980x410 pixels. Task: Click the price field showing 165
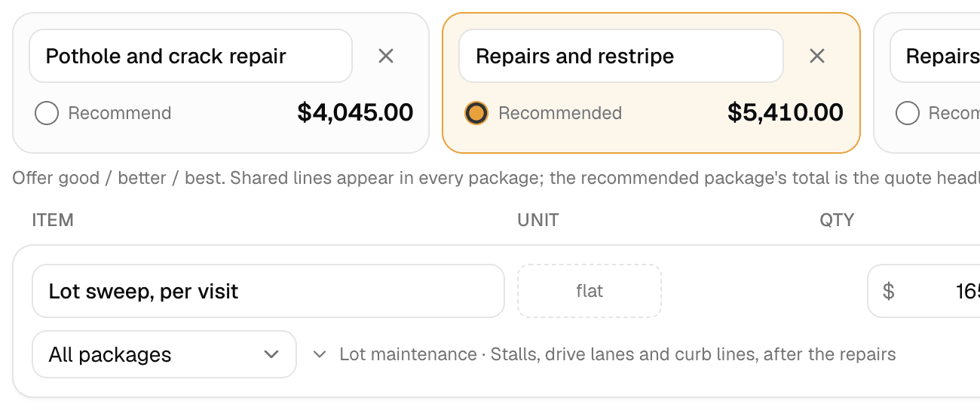[x=924, y=291]
